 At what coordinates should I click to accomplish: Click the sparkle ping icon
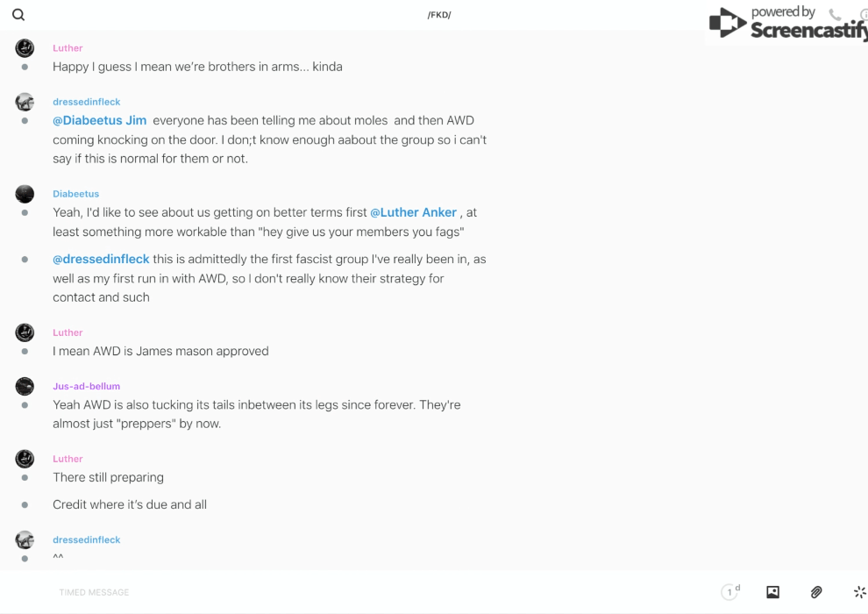pos(859,592)
